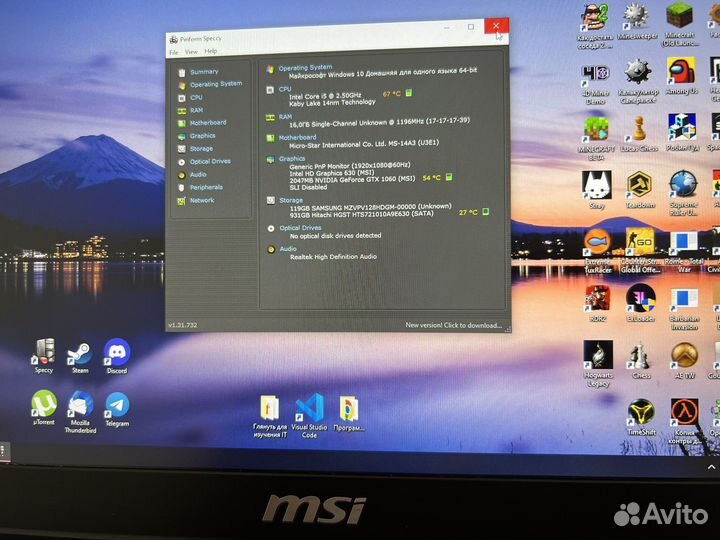The width and height of the screenshot is (720, 540).
Task: Open the 4D Miner Demo shortcut
Action: tap(596, 84)
